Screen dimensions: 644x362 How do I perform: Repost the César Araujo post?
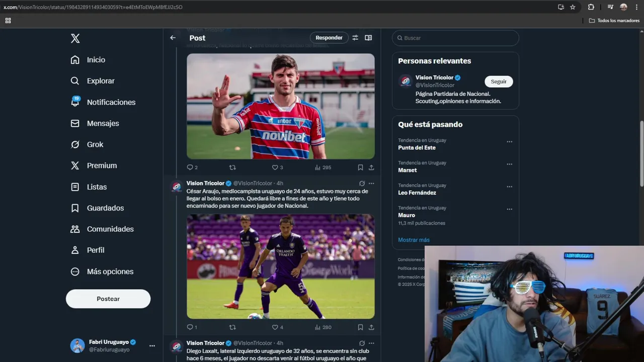232,327
